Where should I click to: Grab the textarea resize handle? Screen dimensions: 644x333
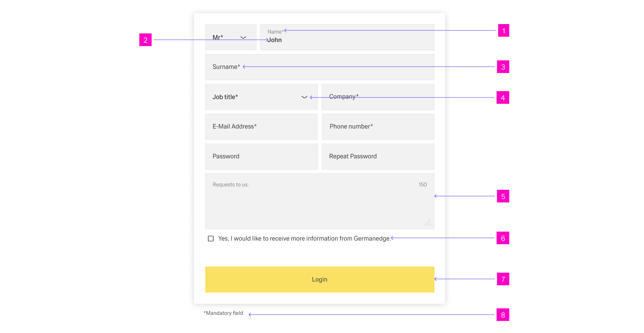pyautogui.click(x=428, y=223)
